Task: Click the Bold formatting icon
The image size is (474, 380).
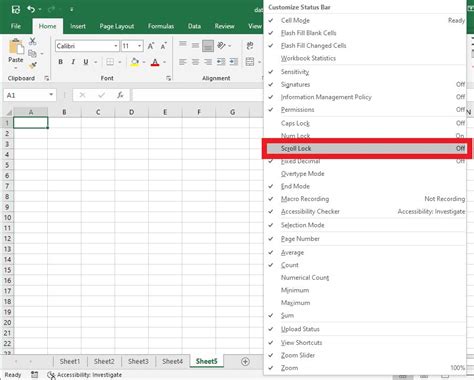Action: (x=60, y=62)
